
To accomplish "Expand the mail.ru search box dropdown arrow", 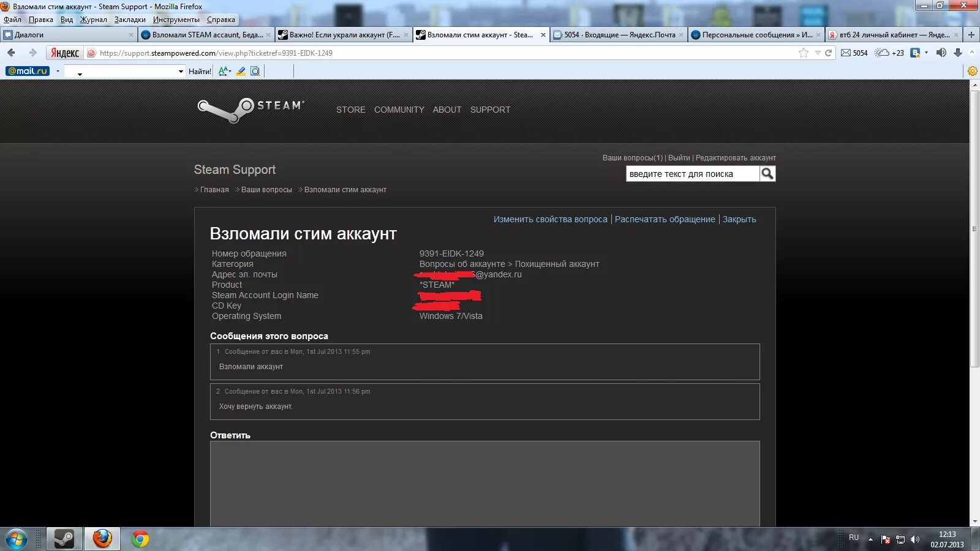I will (181, 72).
